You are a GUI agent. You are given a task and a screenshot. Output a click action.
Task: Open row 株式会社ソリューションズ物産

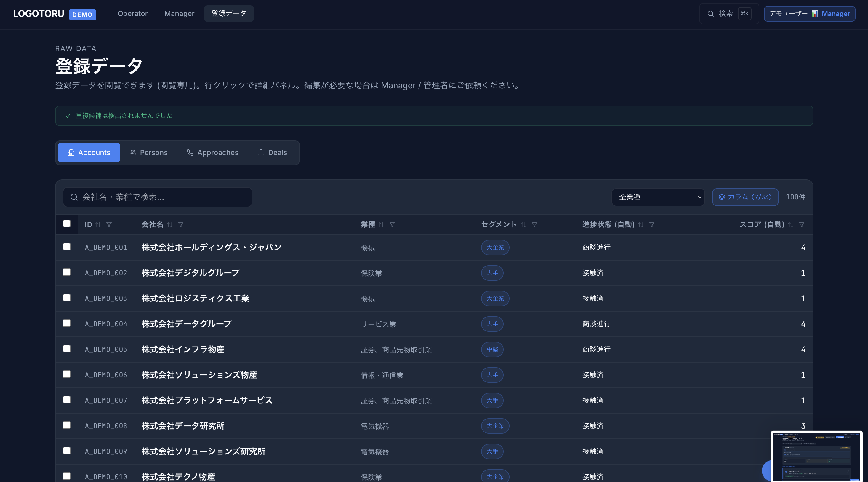(x=434, y=375)
